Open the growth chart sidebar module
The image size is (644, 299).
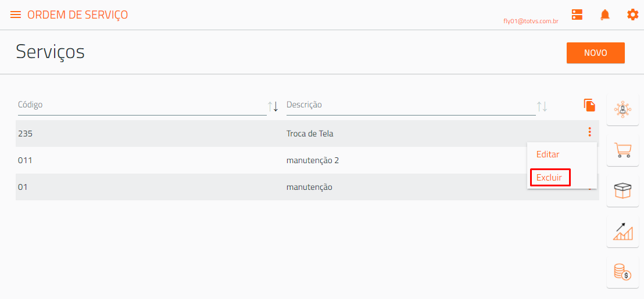click(x=622, y=232)
